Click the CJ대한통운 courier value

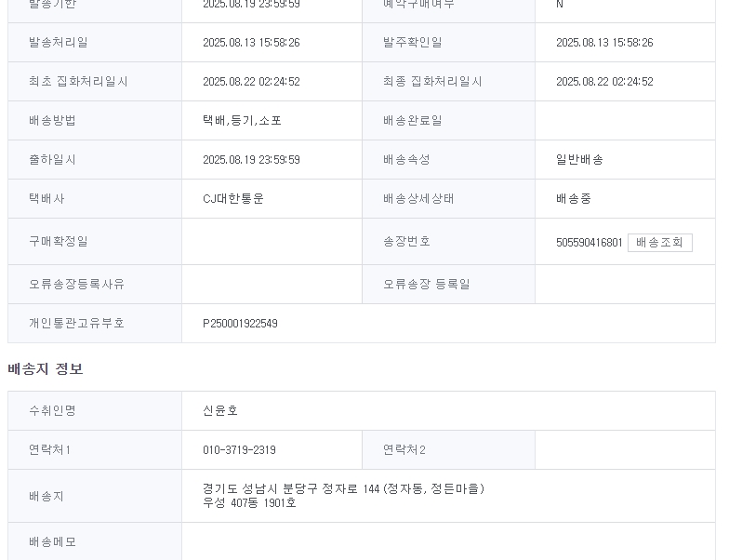pos(232,199)
